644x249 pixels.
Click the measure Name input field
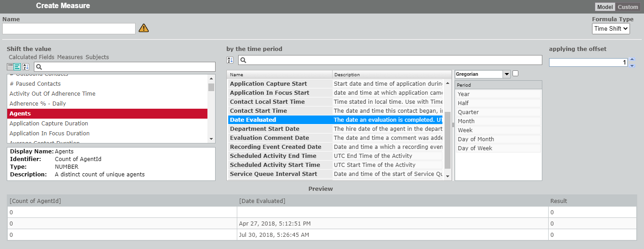click(69, 29)
